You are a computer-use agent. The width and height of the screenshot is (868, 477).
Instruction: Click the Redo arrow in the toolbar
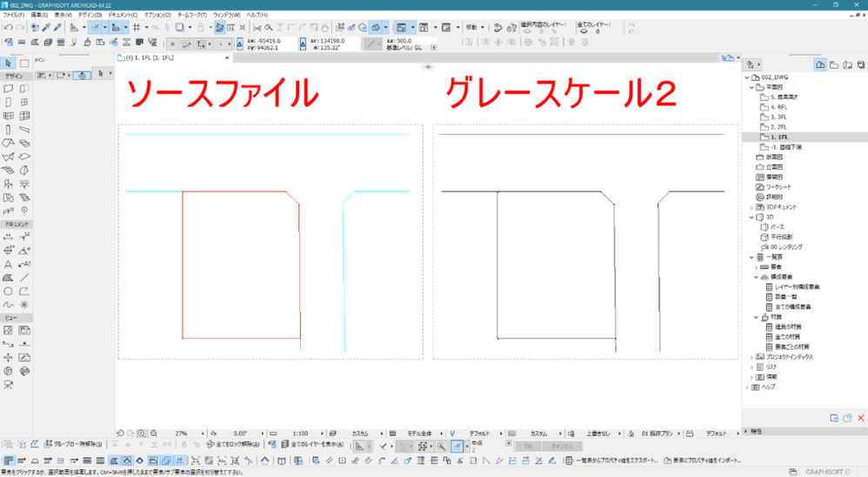pos(20,27)
